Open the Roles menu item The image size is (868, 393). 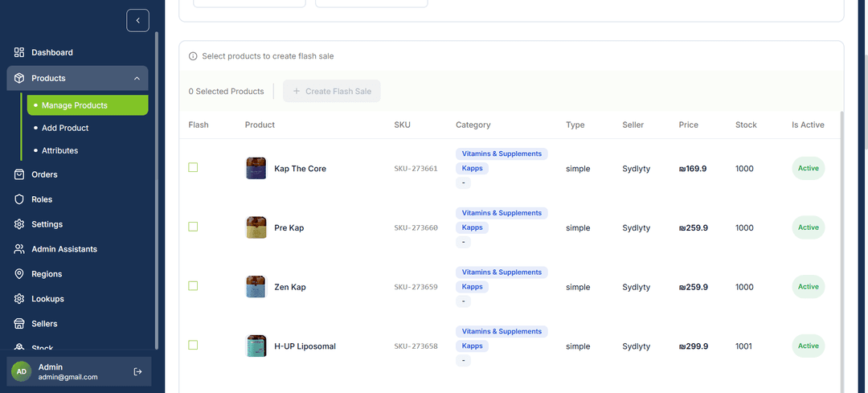click(x=77, y=199)
